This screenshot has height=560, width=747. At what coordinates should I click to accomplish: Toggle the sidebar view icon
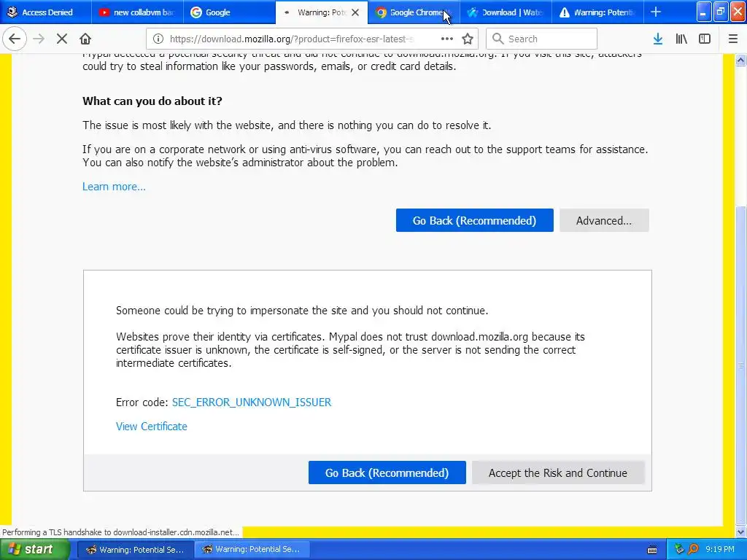(x=705, y=39)
